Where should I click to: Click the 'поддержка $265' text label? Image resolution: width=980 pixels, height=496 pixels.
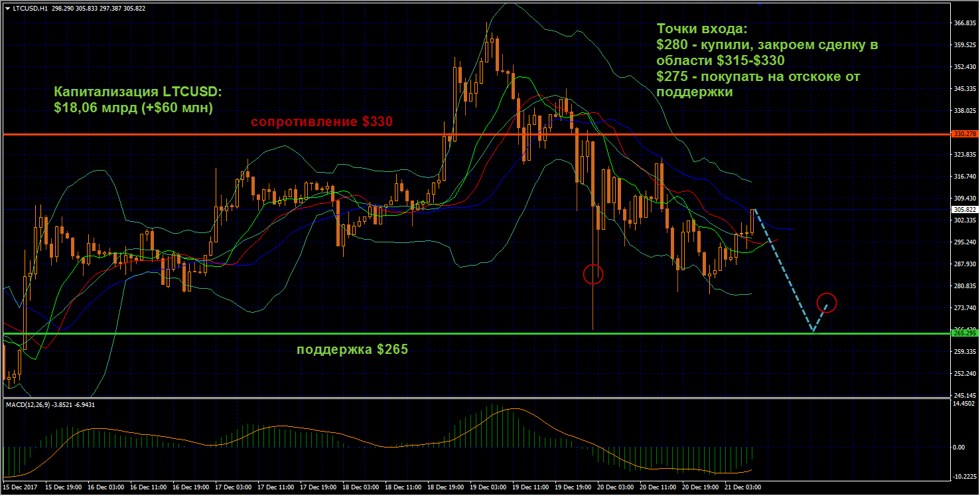click(352, 349)
